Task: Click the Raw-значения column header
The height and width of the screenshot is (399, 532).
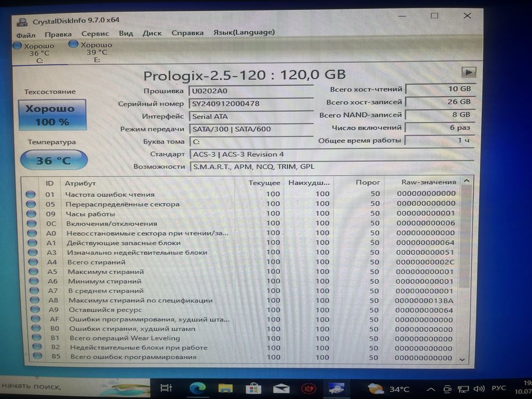Action: point(428,182)
